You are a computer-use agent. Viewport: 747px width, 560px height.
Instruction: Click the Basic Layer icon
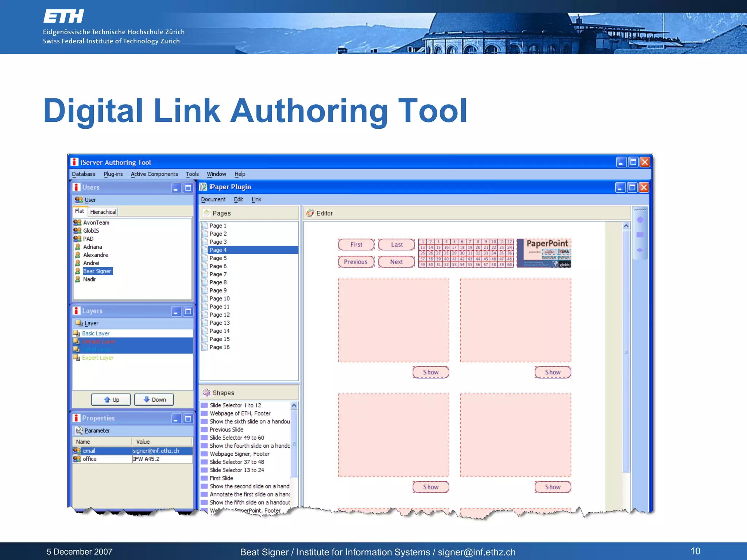pyautogui.click(x=77, y=333)
